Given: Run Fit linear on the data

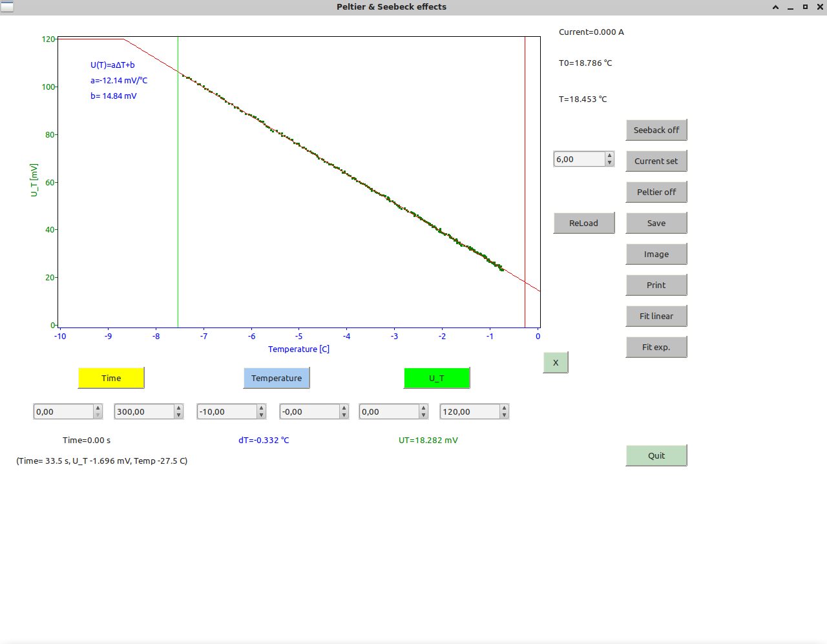Looking at the screenshot, I should click(656, 316).
